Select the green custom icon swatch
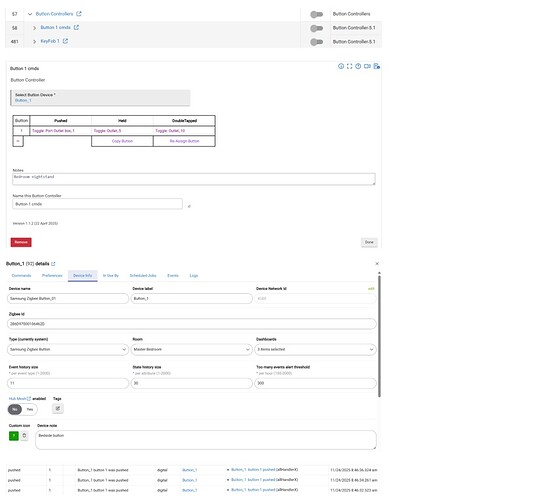The height and width of the screenshot is (500, 544). click(x=14, y=436)
